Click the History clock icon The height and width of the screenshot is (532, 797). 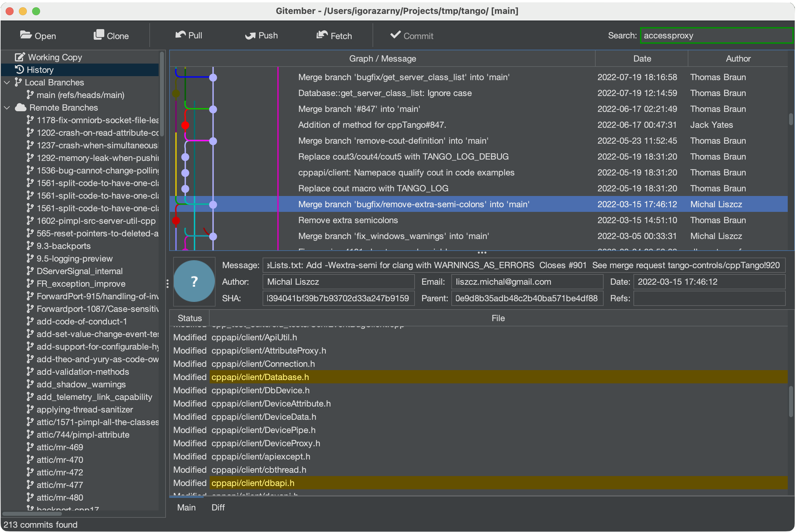tap(19, 70)
